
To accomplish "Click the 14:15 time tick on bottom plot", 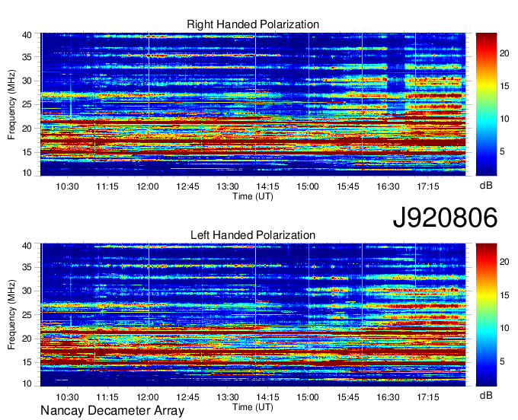I will coord(267,397).
